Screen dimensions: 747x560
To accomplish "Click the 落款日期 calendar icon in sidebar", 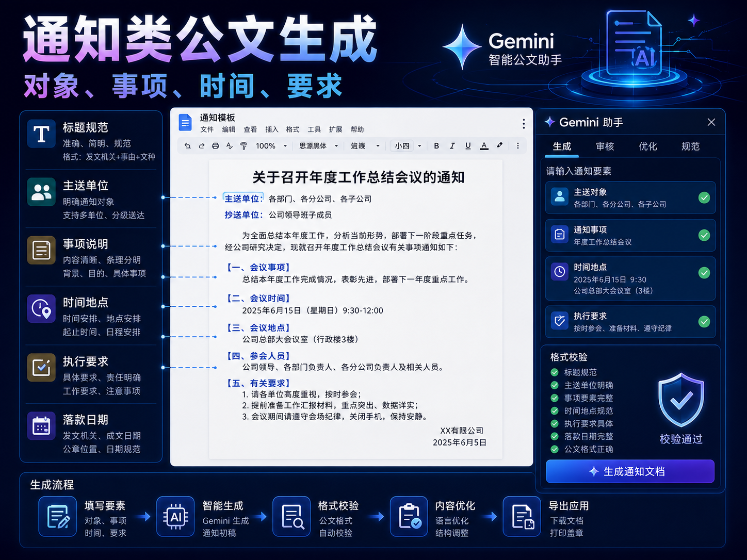I will click(x=41, y=426).
